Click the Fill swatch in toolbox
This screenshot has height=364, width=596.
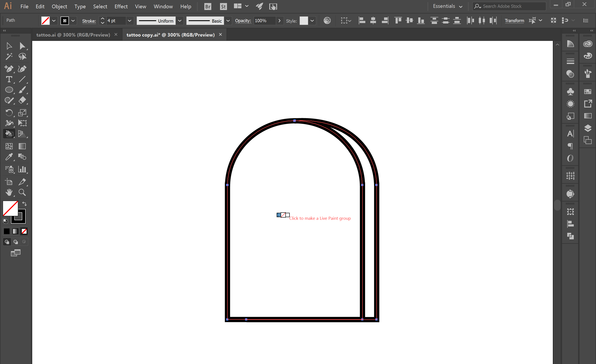tap(10, 208)
